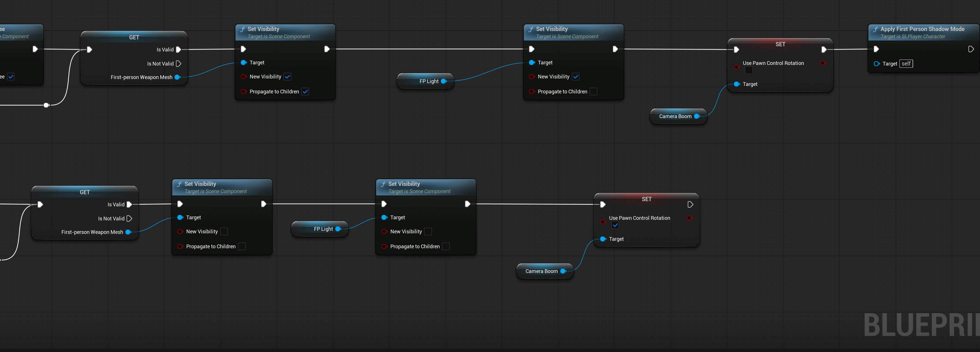The height and width of the screenshot is (352, 980).
Task: Click the exec input pin of upper SET node
Action: [x=737, y=49]
